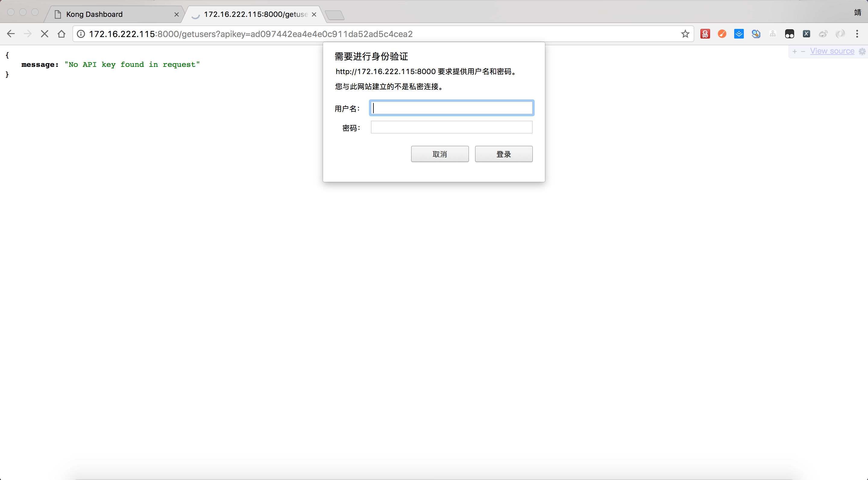Click the 用户名 username field
This screenshot has height=480, width=868.
point(451,108)
